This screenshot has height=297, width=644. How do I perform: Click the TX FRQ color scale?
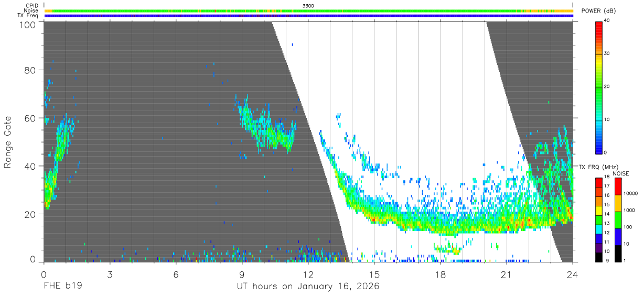click(599, 219)
